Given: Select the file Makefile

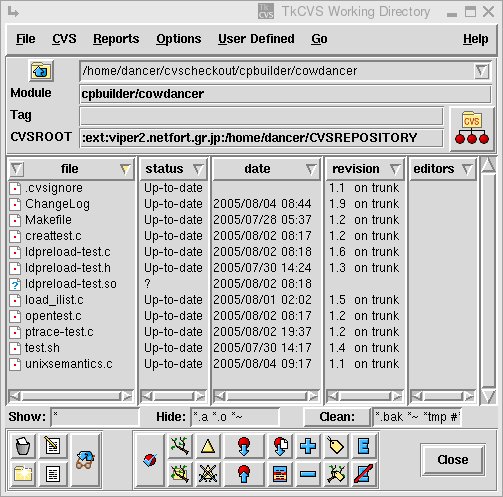Looking at the screenshot, I should (48, 220).
